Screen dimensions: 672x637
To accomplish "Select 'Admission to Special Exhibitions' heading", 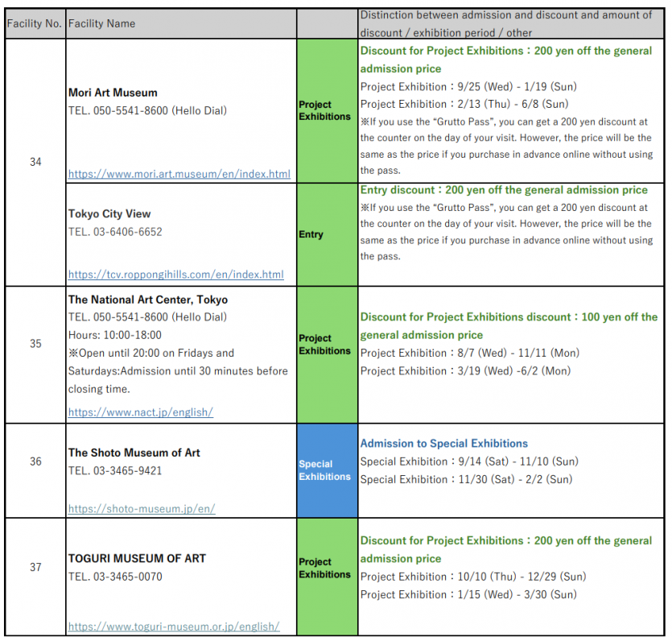I will click(x=444, y=444).
